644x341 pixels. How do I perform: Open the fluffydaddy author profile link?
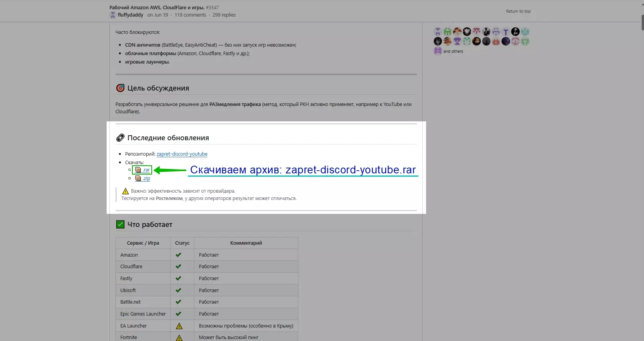coord(130,15)
